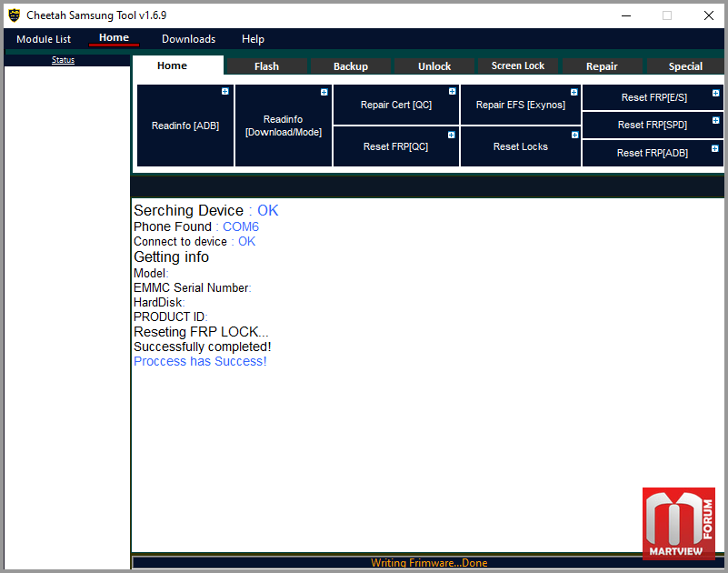Click 'EMMC Serial Number:' log line

click(192, 287)
